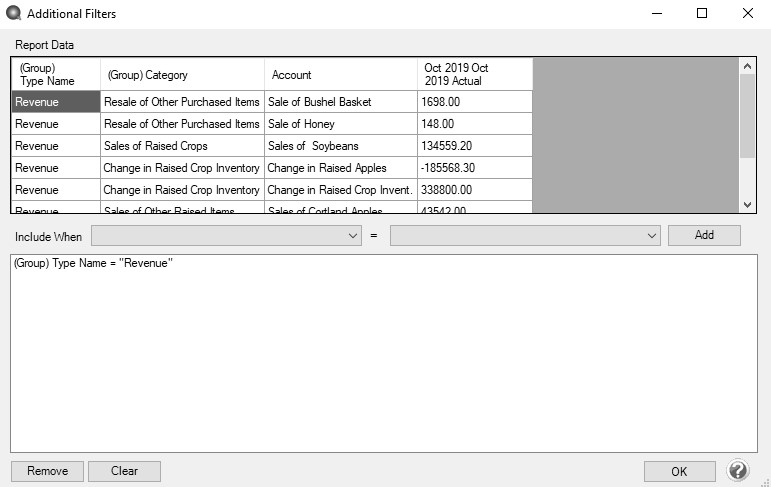The height and width of the screenshot is (487, 771).
Task: Select the (Group) Type Name column header
Action: [x=56, y=74]
